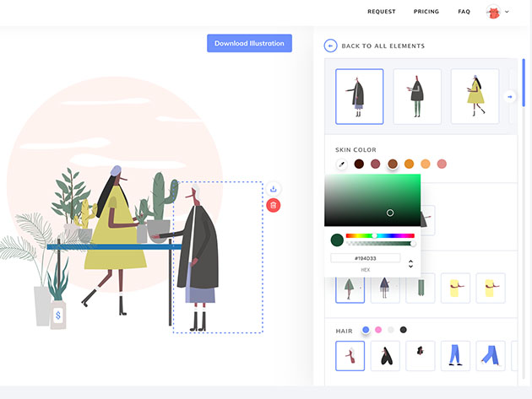Select the pink hair color swatch

click(378, 330)
